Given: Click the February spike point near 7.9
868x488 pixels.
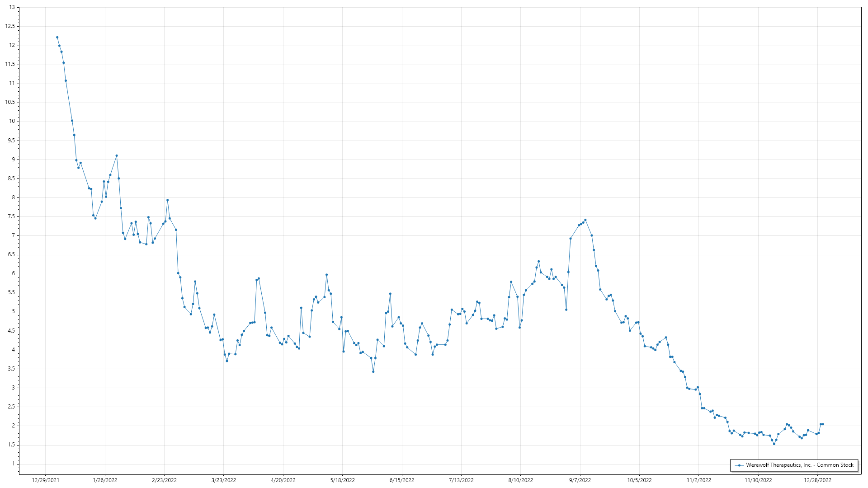Looking at the screenshot, I should coord(167,200).
